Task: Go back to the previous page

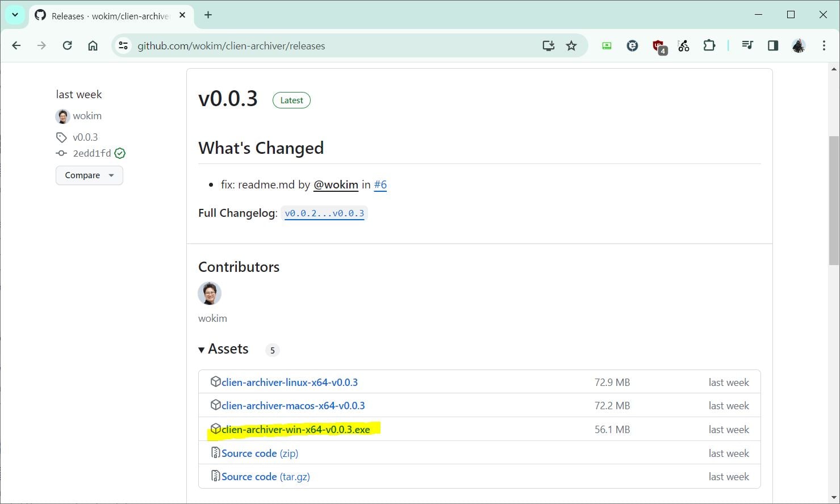Action: 16,45
